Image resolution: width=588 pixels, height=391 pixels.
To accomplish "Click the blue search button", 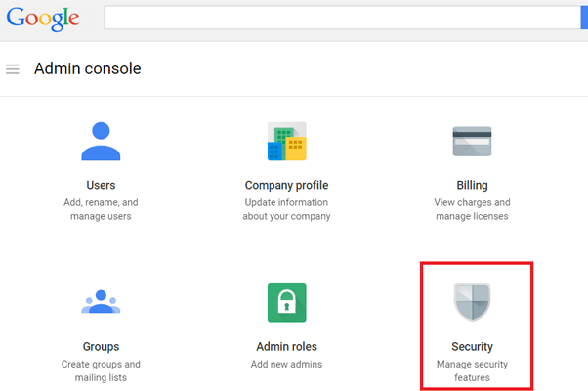I will coord(584,18).
